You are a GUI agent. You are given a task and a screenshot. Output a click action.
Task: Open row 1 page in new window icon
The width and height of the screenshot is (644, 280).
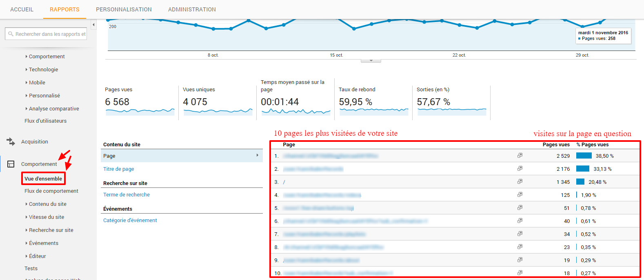tap(520, 155)
